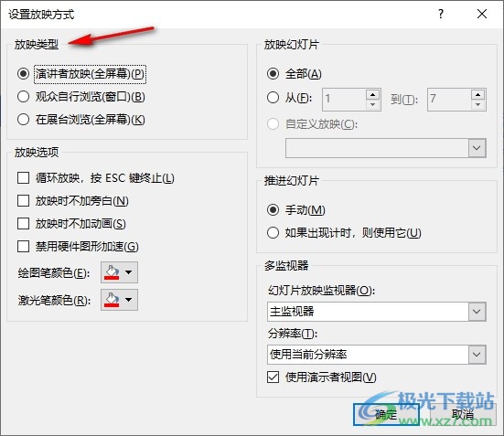504x436 pixels.
Task: Select 在展台浏览(全屏幕) radio option
Action: pyautogui.click(x=24, y=119)
